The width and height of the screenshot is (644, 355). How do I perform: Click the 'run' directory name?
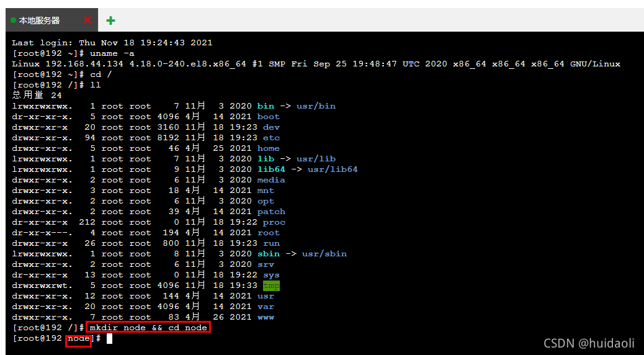pyautogui.click(x=272, y=243)
